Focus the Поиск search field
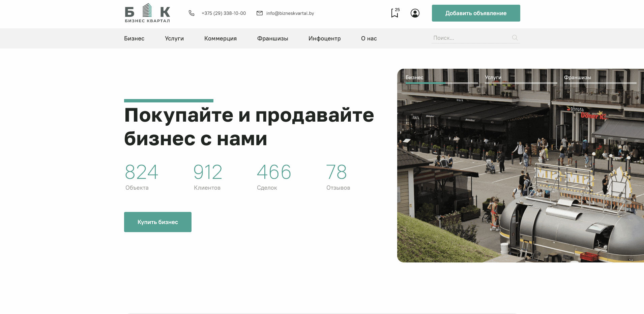This screenshot has width=644, height=314. click(x=476, y=38)
